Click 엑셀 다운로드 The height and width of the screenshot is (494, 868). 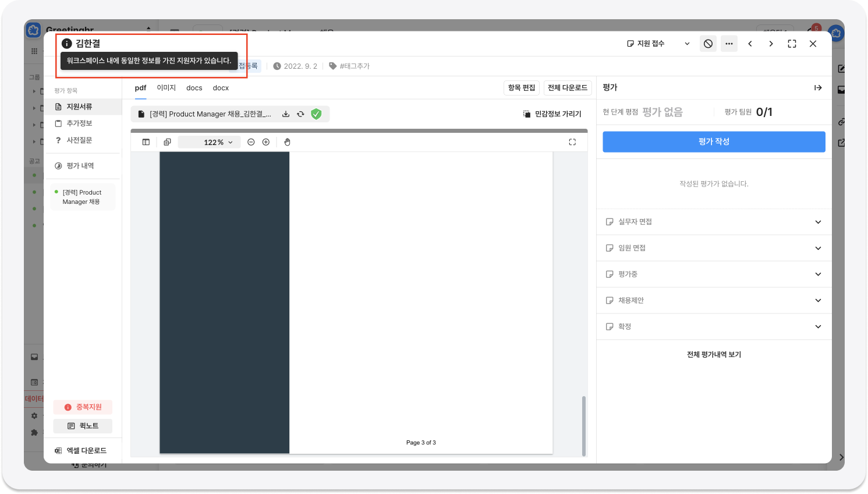[x=81, y=451]
